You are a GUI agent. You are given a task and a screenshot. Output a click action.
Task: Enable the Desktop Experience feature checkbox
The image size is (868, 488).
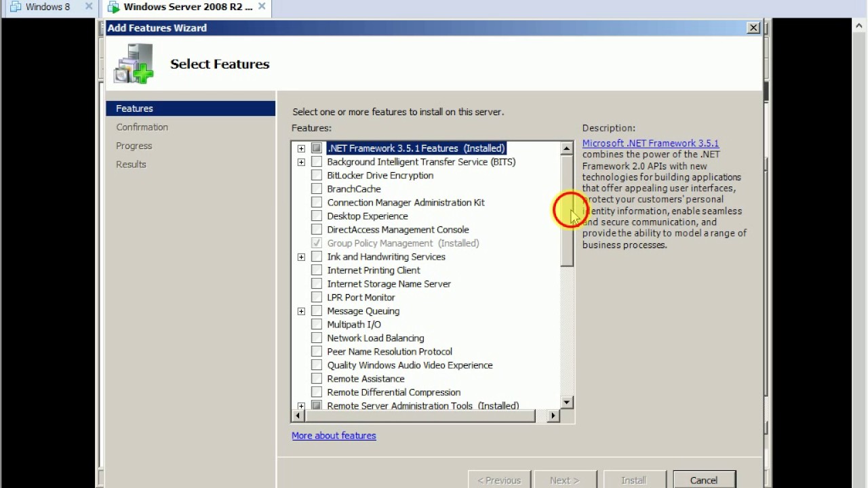click(317, 216)
